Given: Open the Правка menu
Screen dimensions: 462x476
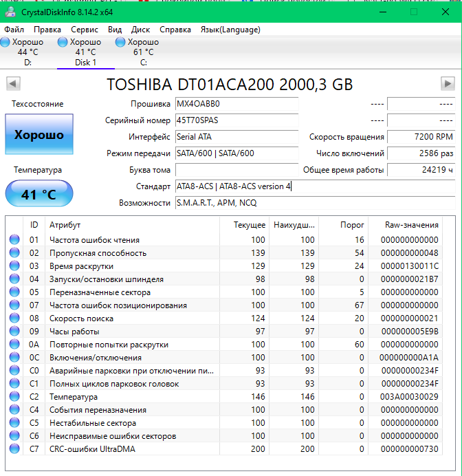Looking at the screenshot, I should 47,30.
